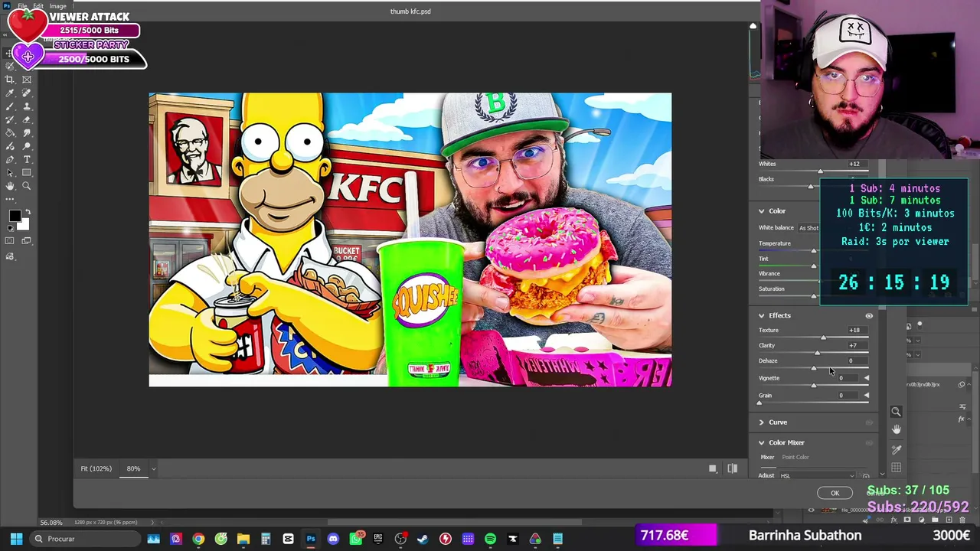Viewport: 980px width, 551px height.
Task: Select the Hand tool in the left toolbar
Action: point(10,187)
